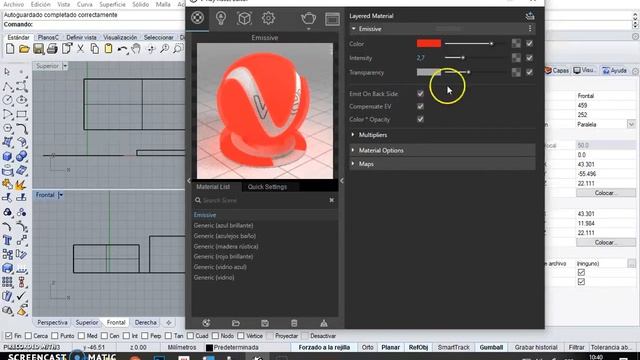The height and width of the screenshot is (360, 640).
Task: Toggle Orto mode in status bar
Action: 367,347
